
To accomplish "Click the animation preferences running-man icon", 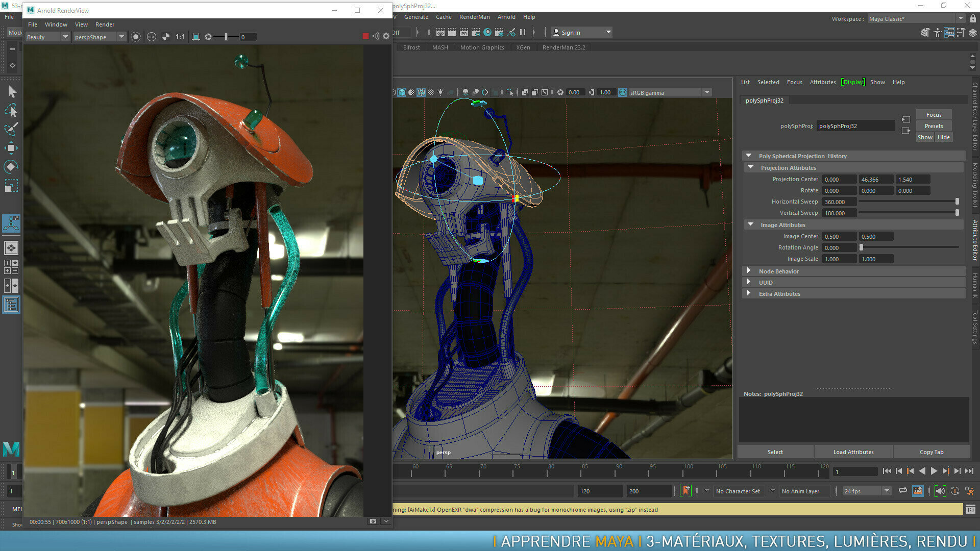I will pos(969,491).
